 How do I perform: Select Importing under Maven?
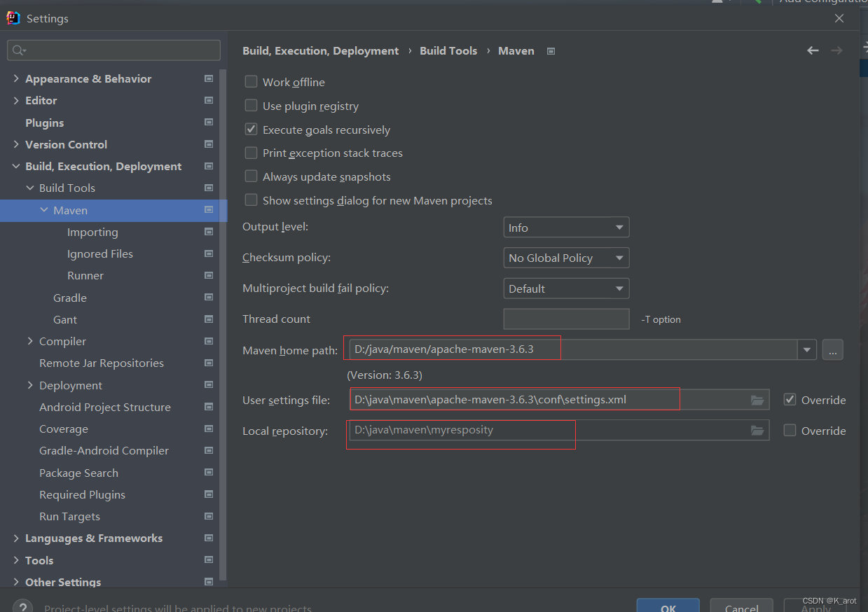(x=92, y=232)
